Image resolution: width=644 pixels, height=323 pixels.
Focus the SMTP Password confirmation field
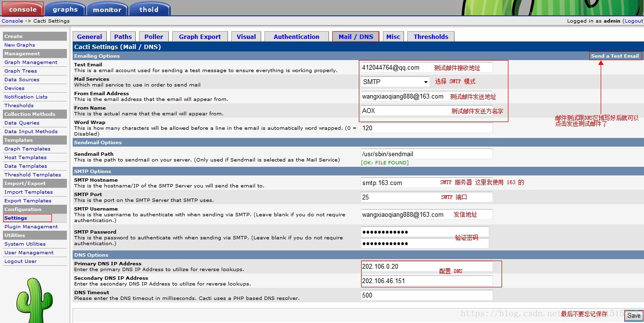pyautogui.click(x=425, y=243)
